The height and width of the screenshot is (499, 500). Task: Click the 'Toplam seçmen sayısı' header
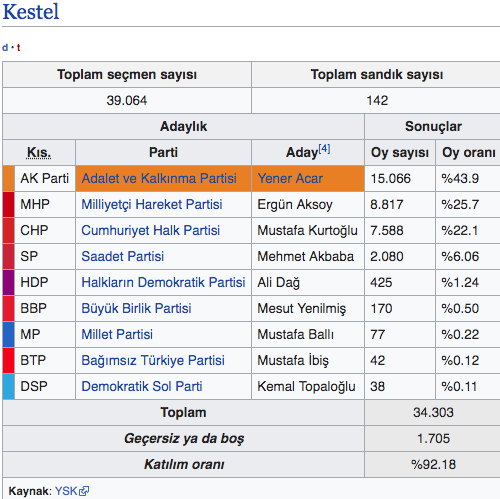tap(127, 74)
